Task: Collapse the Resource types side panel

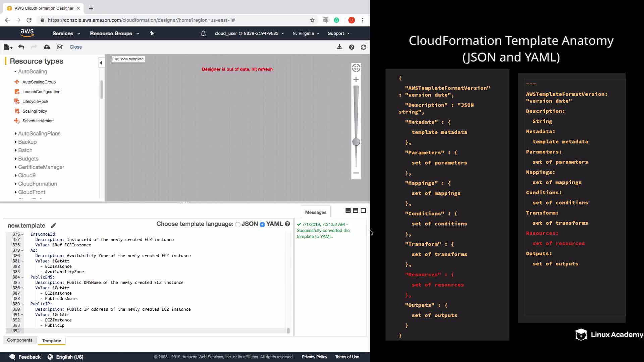Action: click(101, 62)
